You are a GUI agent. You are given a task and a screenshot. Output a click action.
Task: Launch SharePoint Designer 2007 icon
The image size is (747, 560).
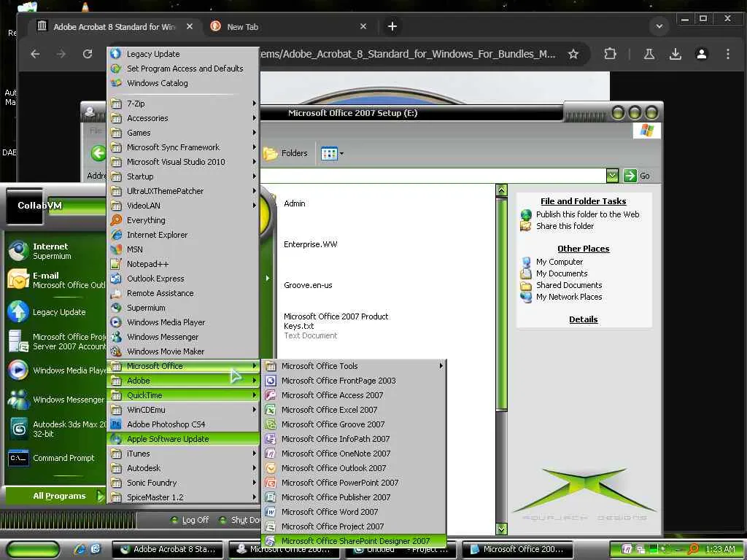(271, 541)
